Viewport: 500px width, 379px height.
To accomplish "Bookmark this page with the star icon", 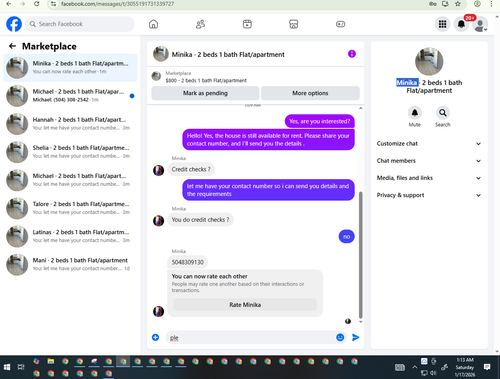I will (458, 4).
